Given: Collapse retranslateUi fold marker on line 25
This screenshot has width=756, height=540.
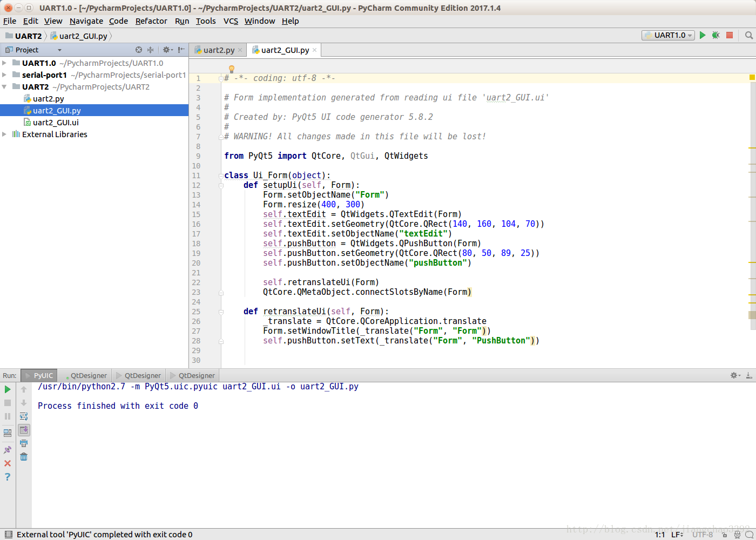Looking at the screenshot, I should (x=221, y=312).
